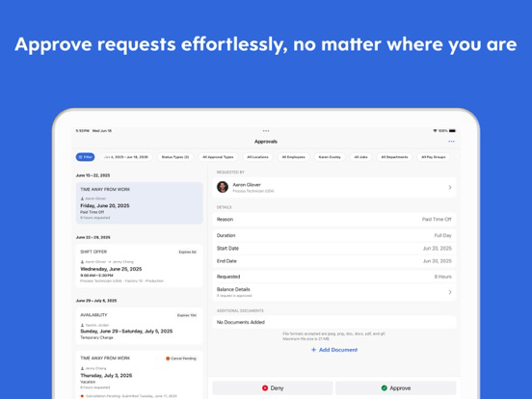Viewport: 532px width, 399px height.
Task: Open the Status Types (2) filter
Action: pyautogui.click(x=175, y=157)
